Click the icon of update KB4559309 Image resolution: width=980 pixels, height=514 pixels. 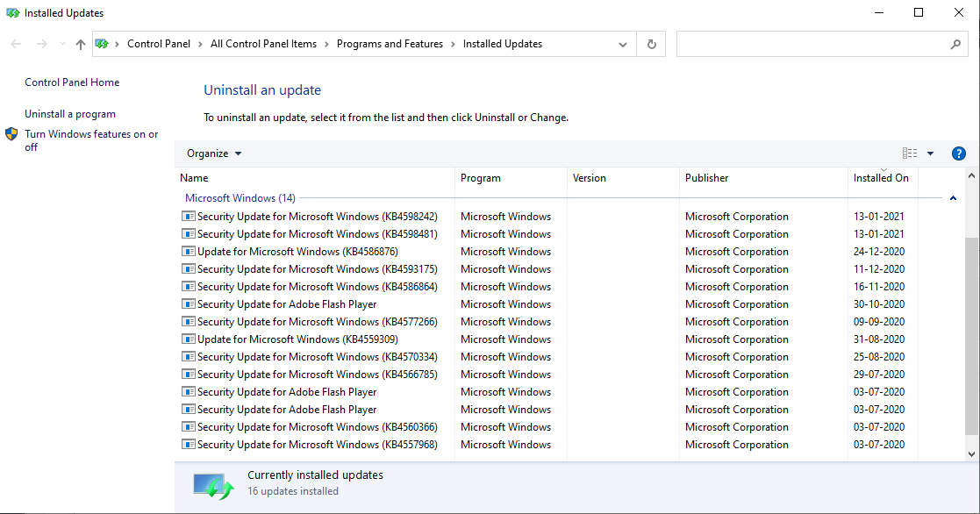click(188, 339)
